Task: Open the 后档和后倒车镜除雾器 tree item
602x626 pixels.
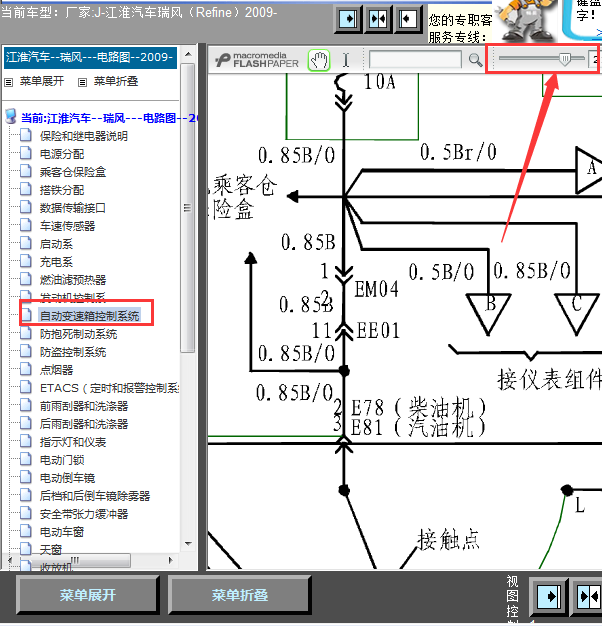Action: pos(95,496)
